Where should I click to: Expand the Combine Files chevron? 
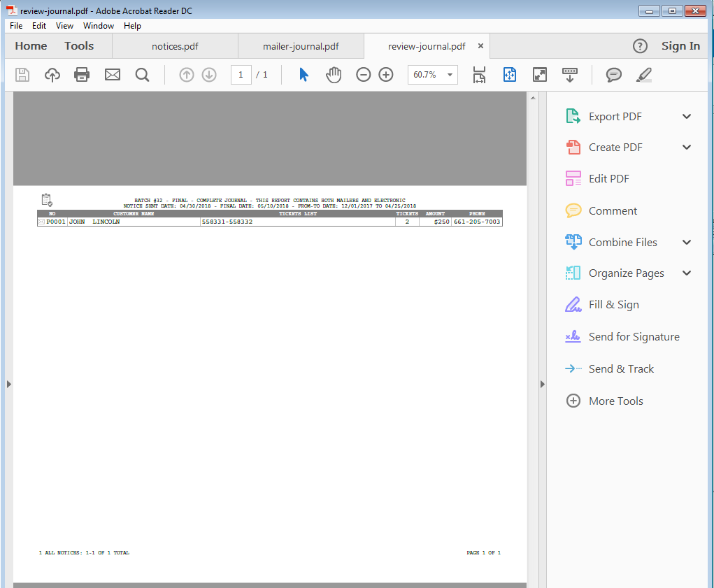pos(687,243)
